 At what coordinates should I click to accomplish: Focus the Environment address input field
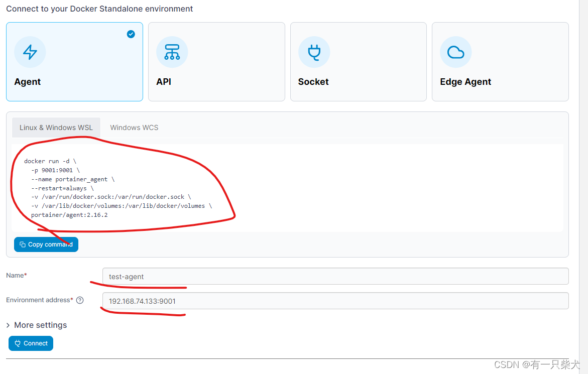(x=335, y=301)
